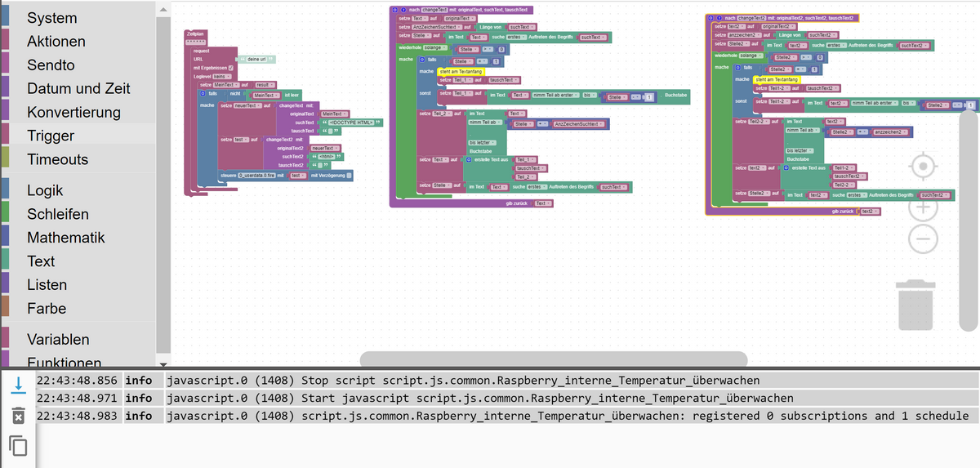Open the 'solange' dropdown in changeText2 loop
This screenshot has height=468, width=980.
pyautogui.click(x=751, y=56)
